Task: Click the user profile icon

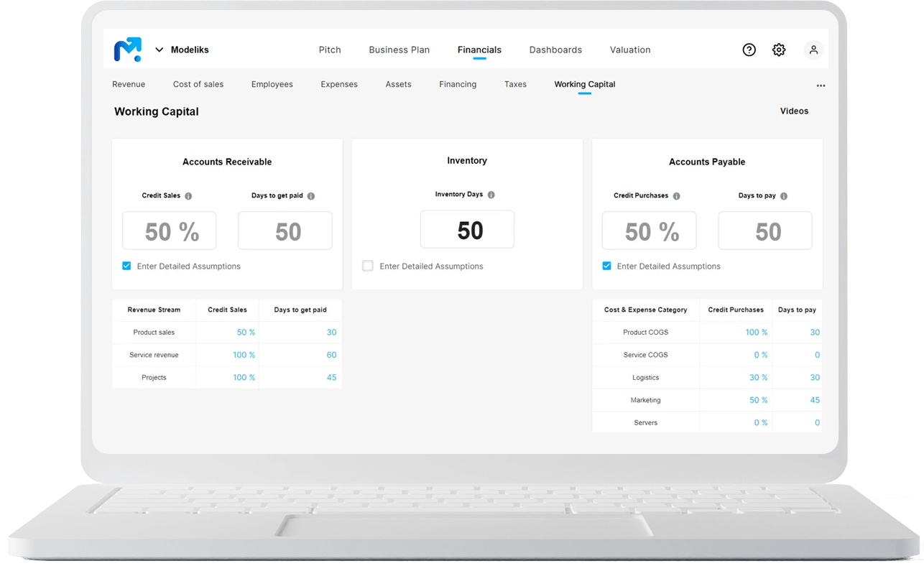Action: (x=813, y=50)
